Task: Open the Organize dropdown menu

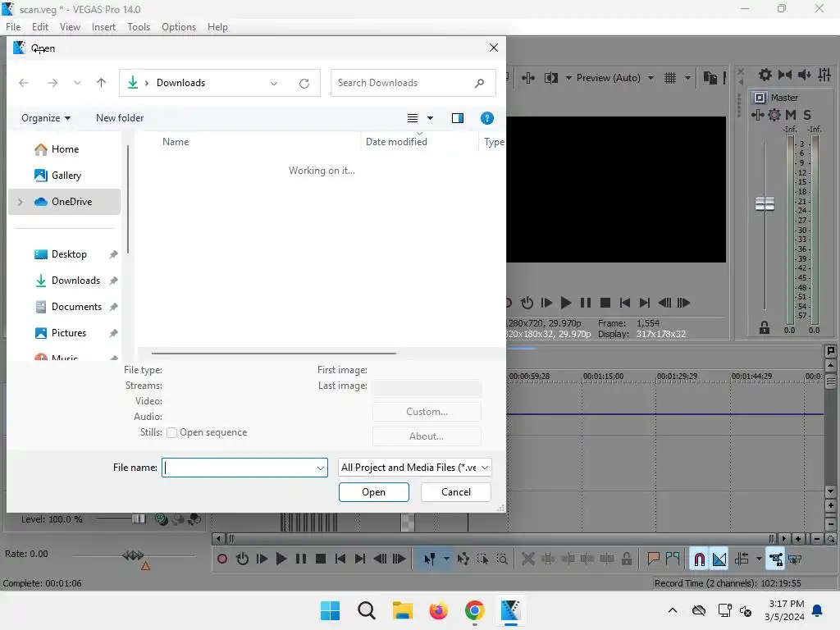Action: (x=46, y=118)
